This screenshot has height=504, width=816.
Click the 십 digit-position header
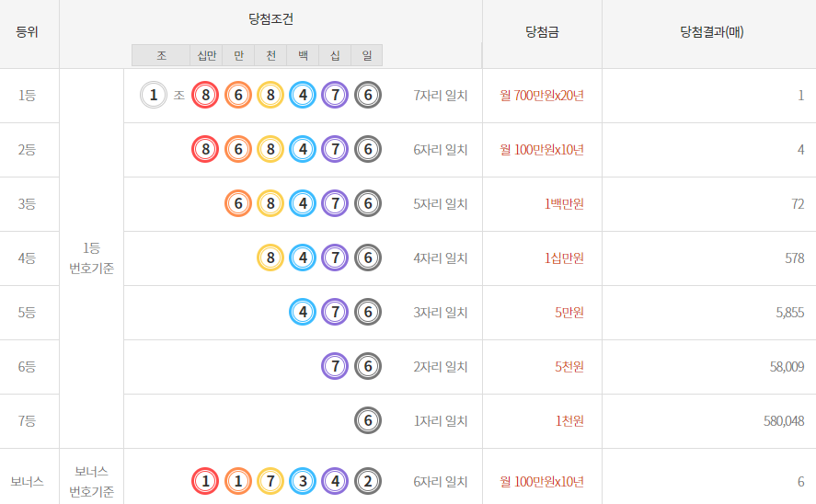click(335, 55)
